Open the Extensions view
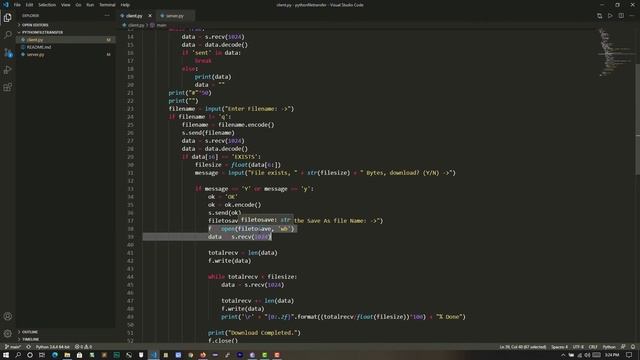This screenshot has width=640, height=360. [7, 87]
